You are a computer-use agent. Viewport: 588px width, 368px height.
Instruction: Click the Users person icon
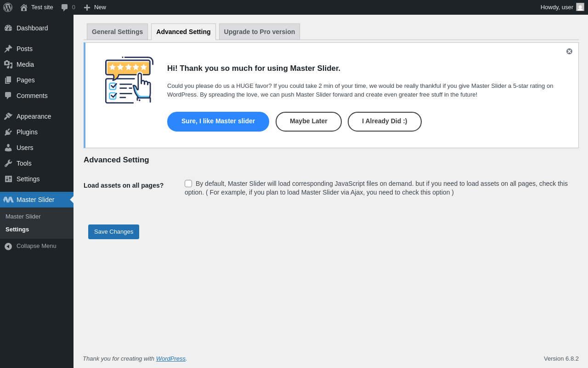(8, 148)
